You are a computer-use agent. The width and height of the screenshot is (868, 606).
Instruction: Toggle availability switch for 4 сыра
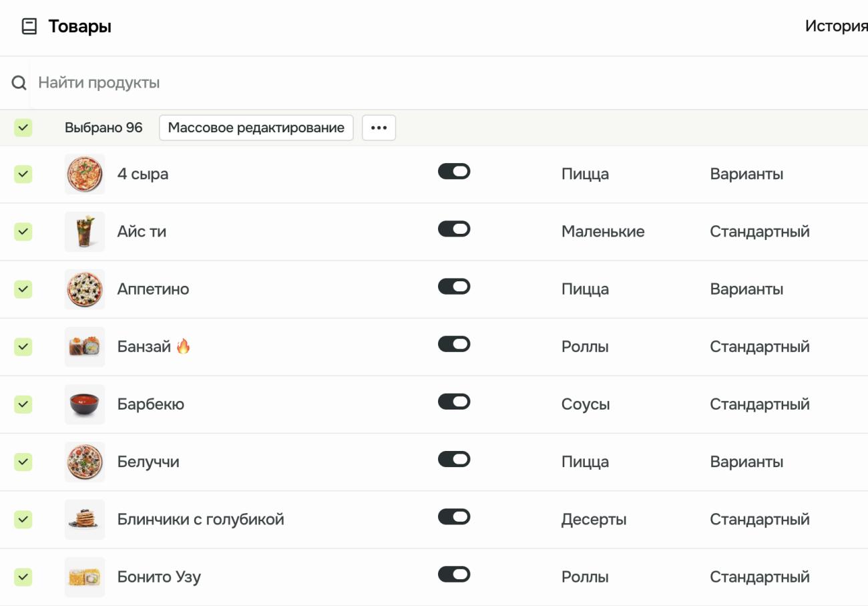click(x=454, y=172)
